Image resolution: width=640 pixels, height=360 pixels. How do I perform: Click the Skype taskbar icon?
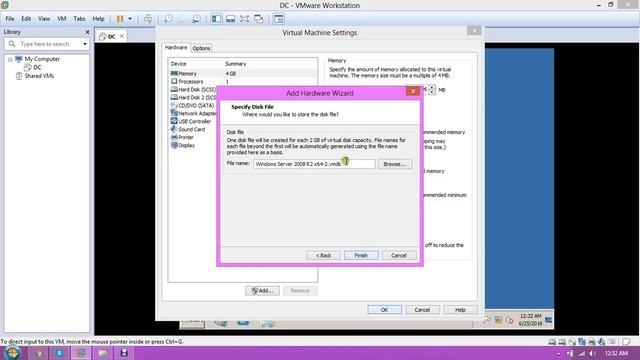pyautogui.click(x=60, y=353)
